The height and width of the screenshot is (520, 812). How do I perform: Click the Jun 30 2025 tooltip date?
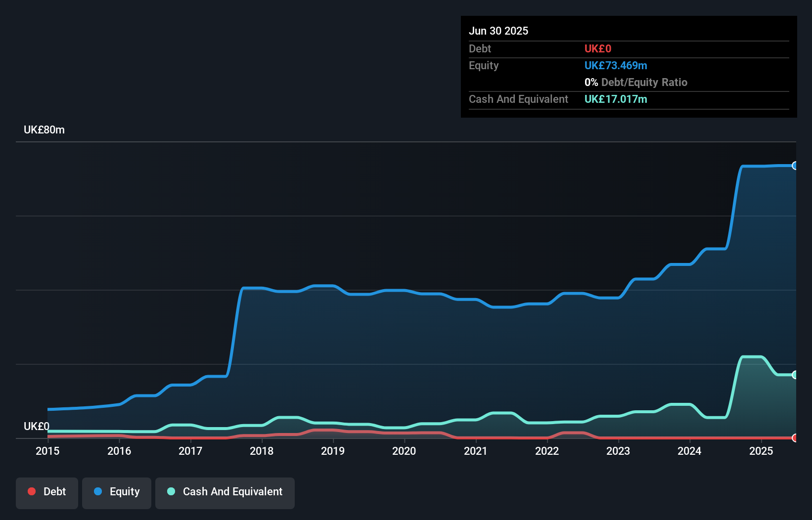point(498,31)
